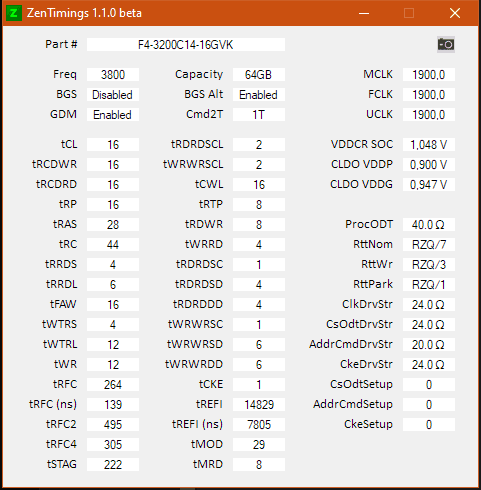This screenshot has width=481, height=490.
Task: Click the CkeDrvStr value field
Action: pyautogui.click(x=429, y=364)
